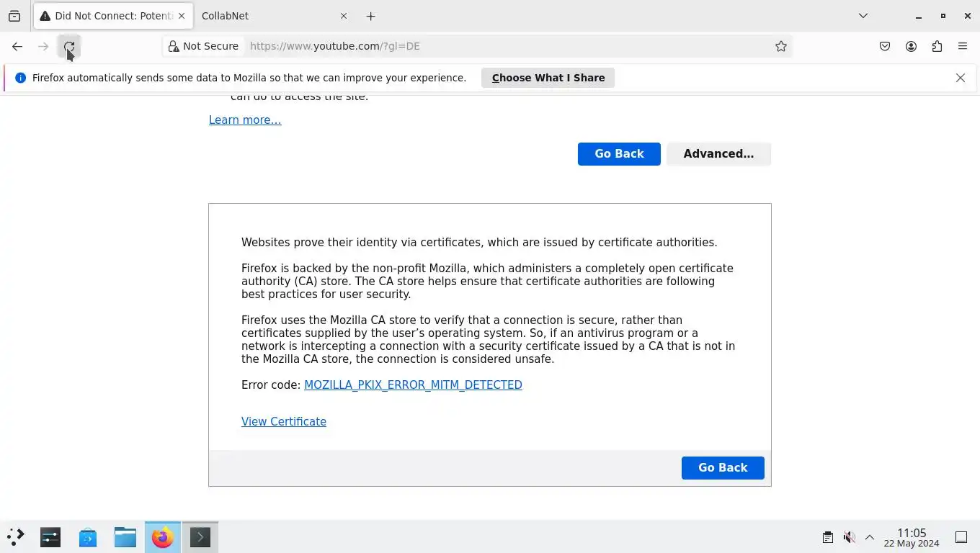Bookmark this page with the star icon
This screenshot has height=553, width=980.
780,46
